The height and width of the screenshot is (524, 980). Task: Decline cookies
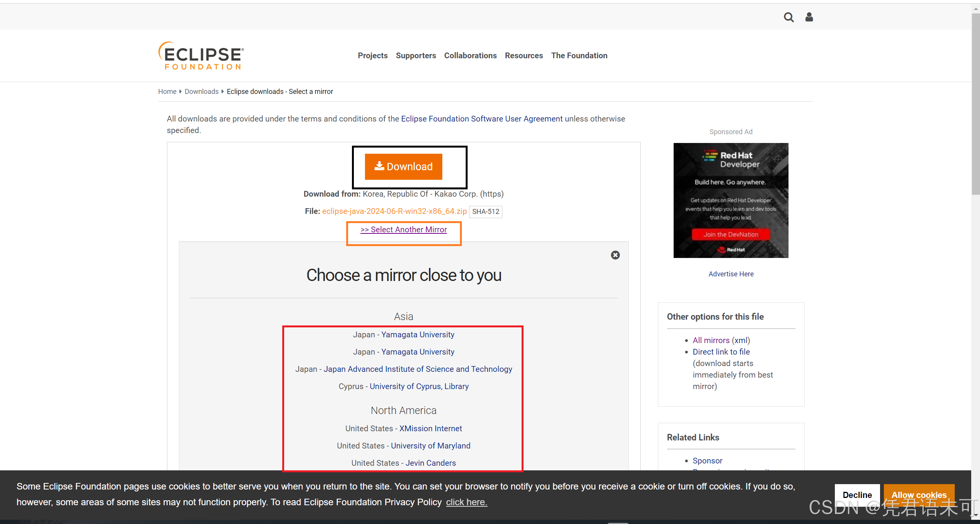point(857,495)
